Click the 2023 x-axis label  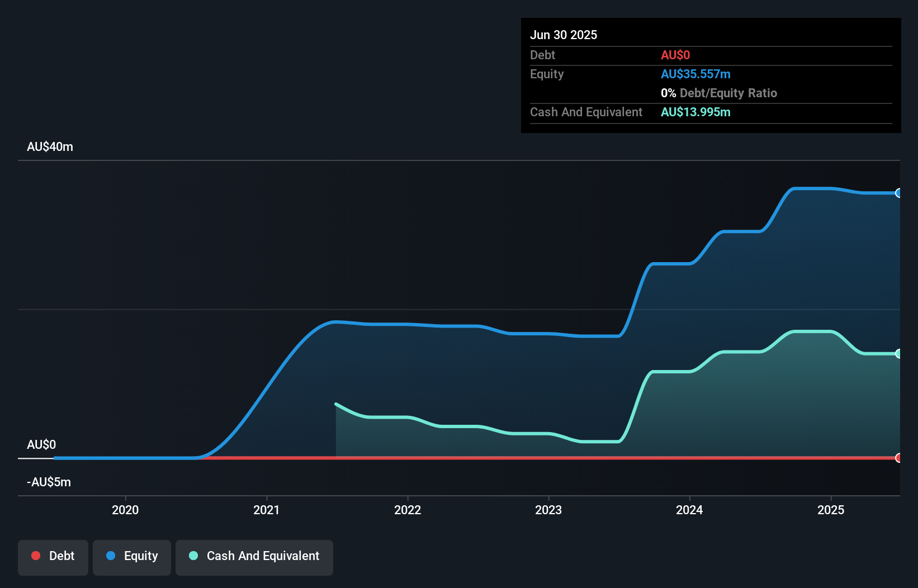point(548,510)
